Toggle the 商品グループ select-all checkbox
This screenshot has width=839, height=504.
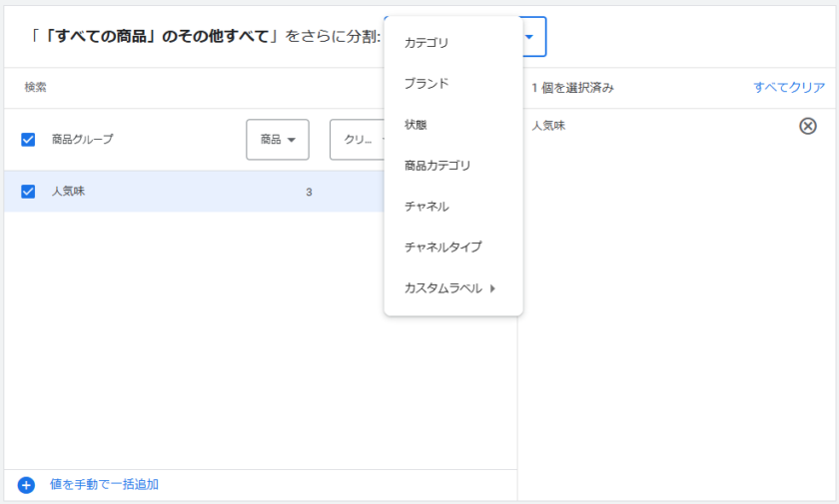28,140
